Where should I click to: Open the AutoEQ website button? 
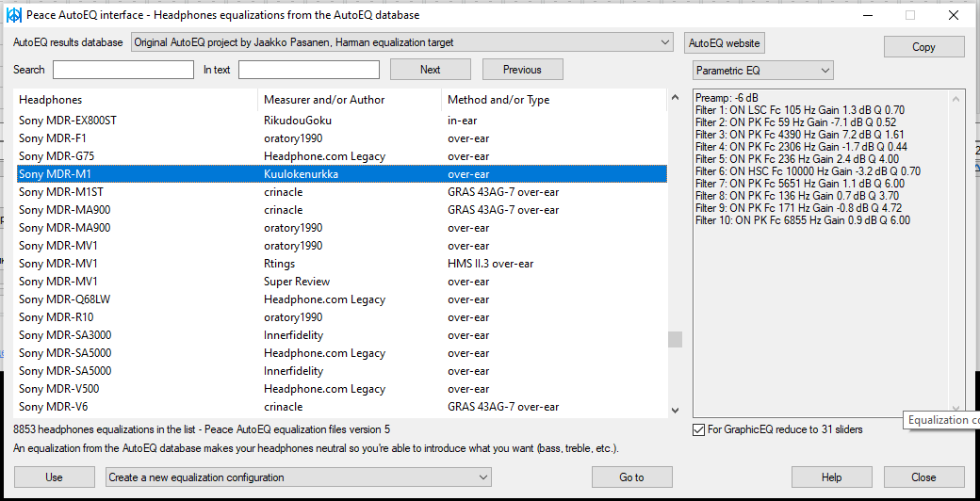point(724,43)
